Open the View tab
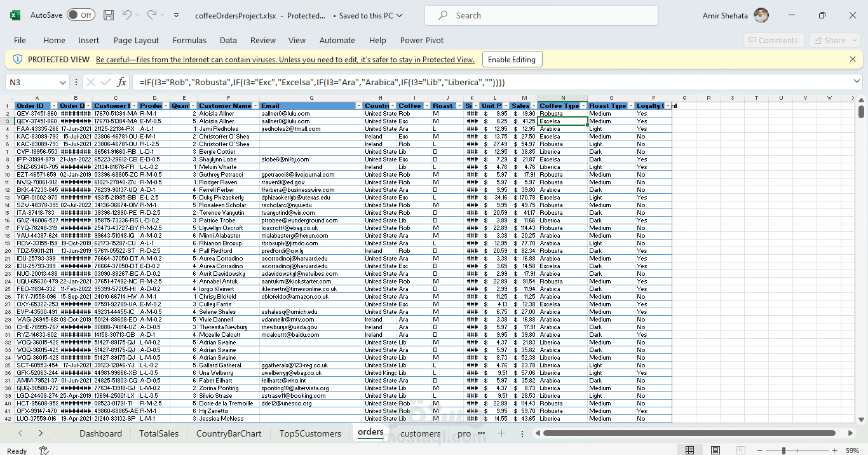Image resolution: width=868 pixels, height=455 pixels. tap(297, 40)
